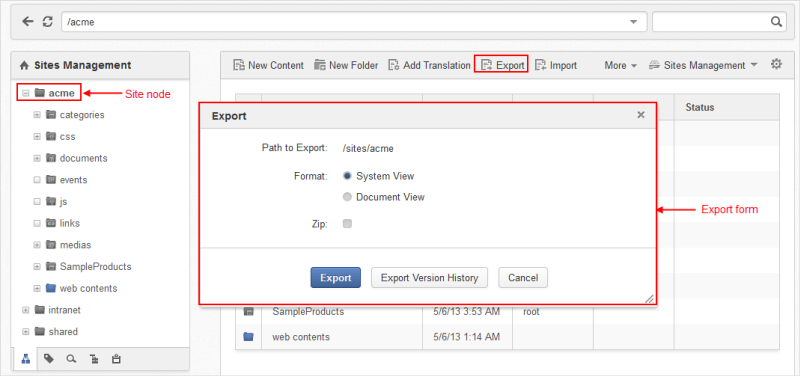Click the refresh icon in address bar
Viewport: 800px width, 376px height.
pyautogui.click(x=47, y=22)
